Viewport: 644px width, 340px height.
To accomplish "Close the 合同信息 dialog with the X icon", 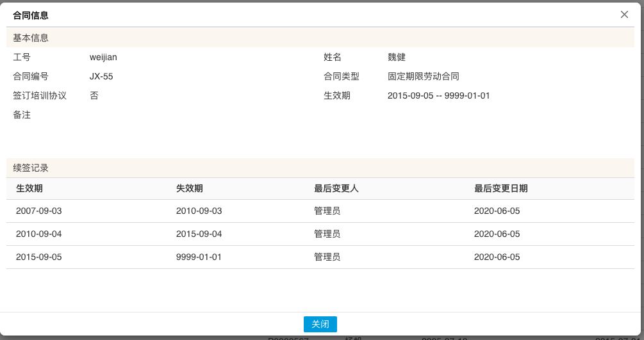I will click(624, 15).
